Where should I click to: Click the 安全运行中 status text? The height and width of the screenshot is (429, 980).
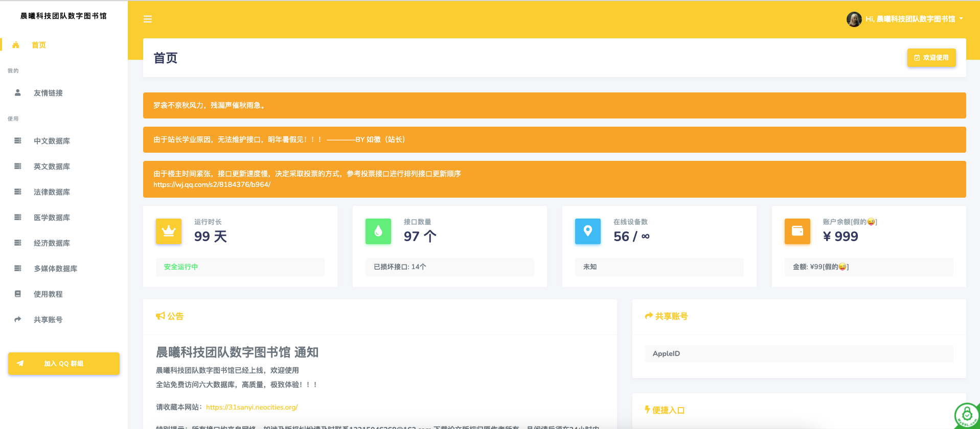[181, 267]
